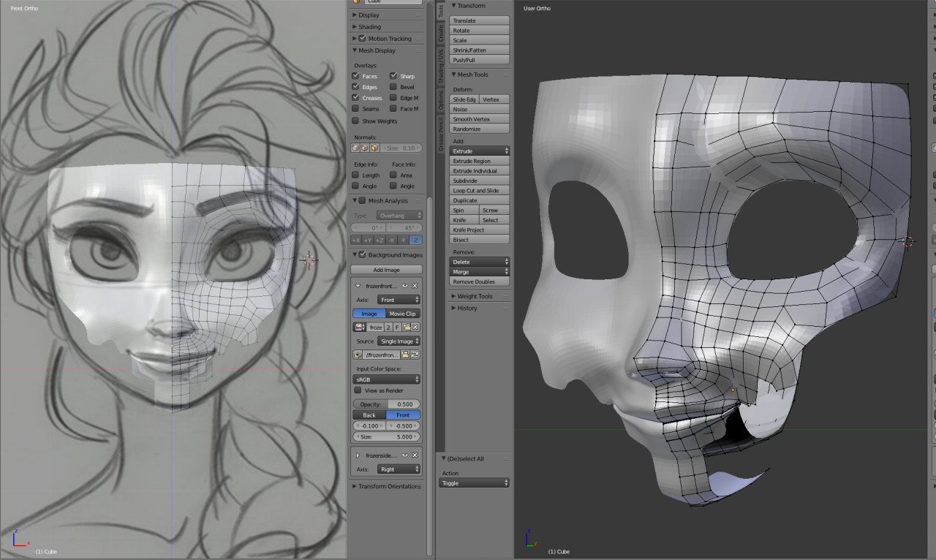This screenshot has width=936, height=560.
Task: Enable the Bevel overlay checkbox
Action: point(393,87)
